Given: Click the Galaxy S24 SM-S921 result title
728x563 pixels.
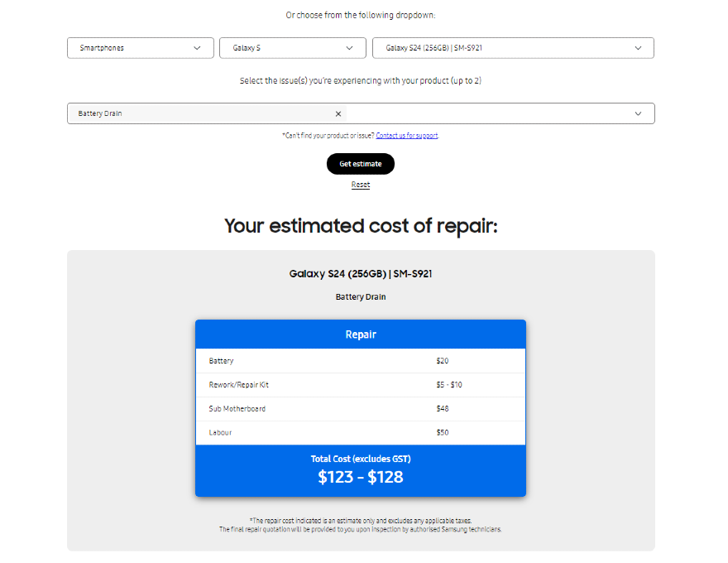Looking at the screenshot, I should tap(361, 273).
